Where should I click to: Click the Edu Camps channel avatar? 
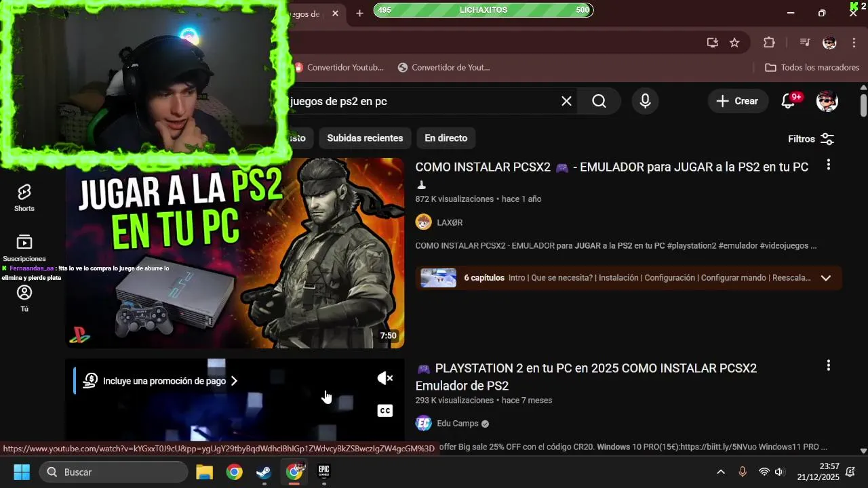coord(423,424)
